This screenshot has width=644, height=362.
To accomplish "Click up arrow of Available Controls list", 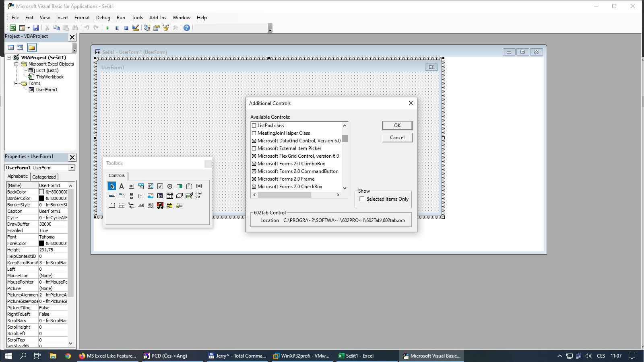I will coord(345,125).
